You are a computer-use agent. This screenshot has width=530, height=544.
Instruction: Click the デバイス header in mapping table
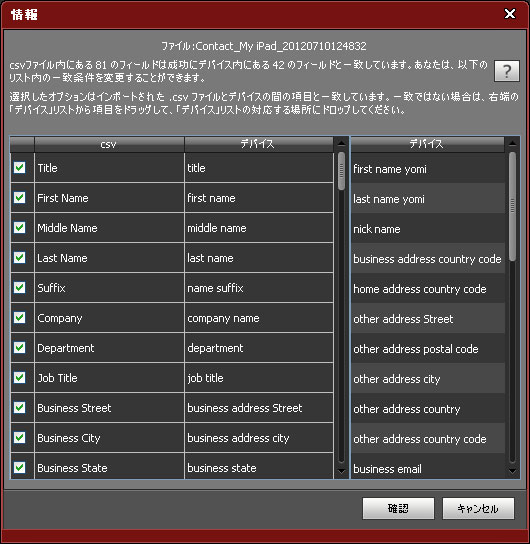tap(259, 144)
